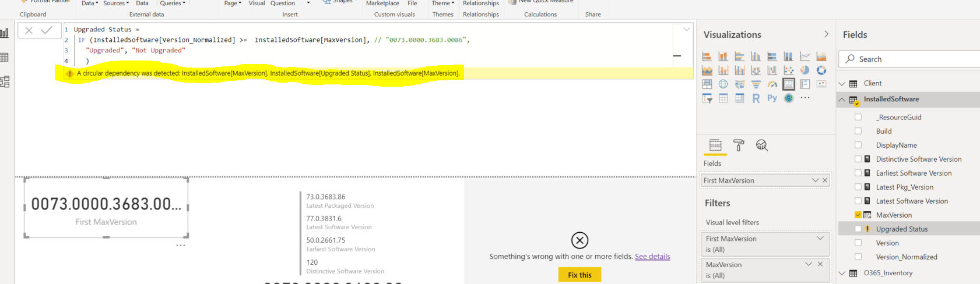Select the Card (123) visualization

click(x=789, y=84)
